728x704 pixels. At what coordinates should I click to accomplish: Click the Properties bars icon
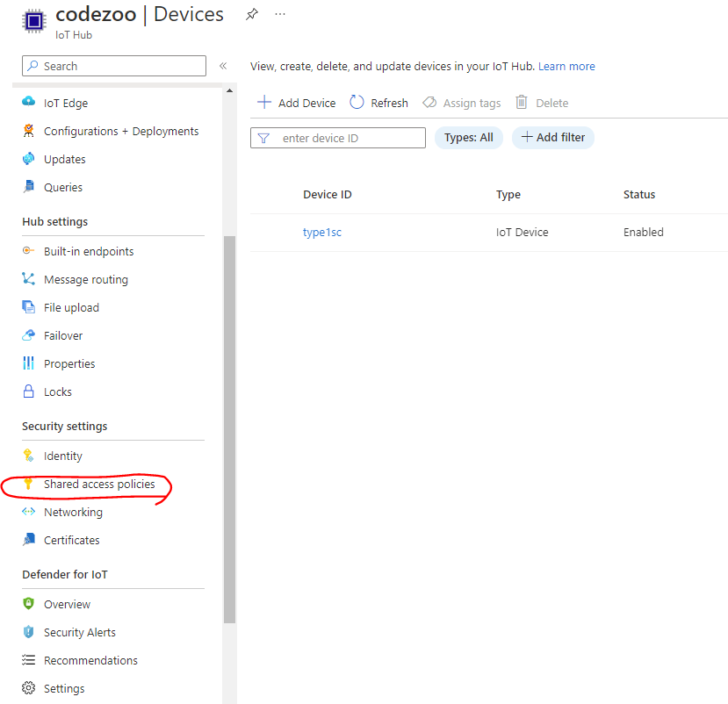[28, 363]
